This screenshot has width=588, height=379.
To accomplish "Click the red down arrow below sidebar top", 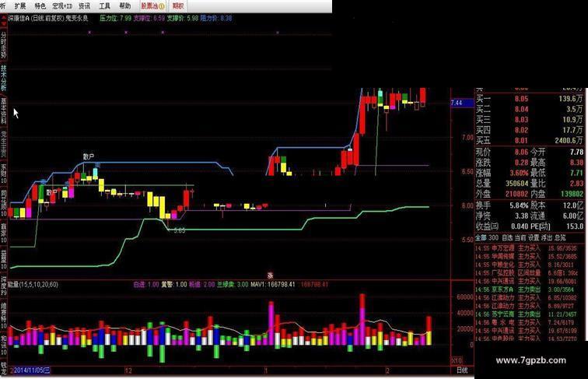I will (3, 23).
